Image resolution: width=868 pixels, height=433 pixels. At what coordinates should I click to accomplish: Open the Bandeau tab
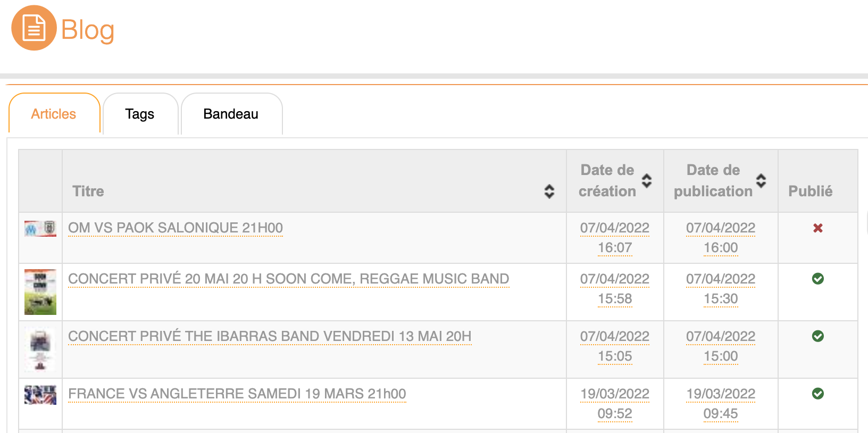[x=231, y=114]
